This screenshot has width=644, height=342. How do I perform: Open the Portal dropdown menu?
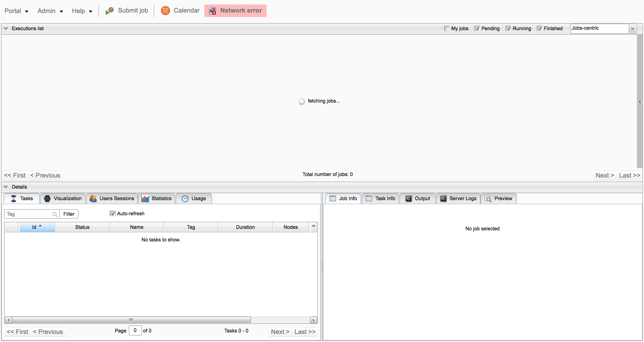pyautogui.click(x=16, y=11)
